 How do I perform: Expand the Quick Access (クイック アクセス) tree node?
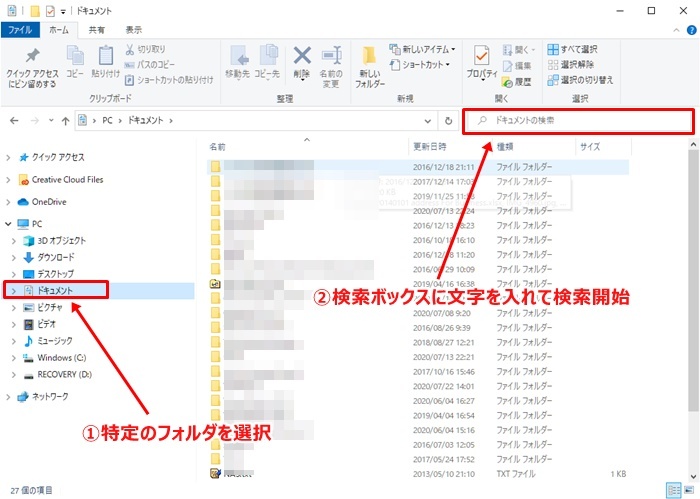click(x=10, y=157)
